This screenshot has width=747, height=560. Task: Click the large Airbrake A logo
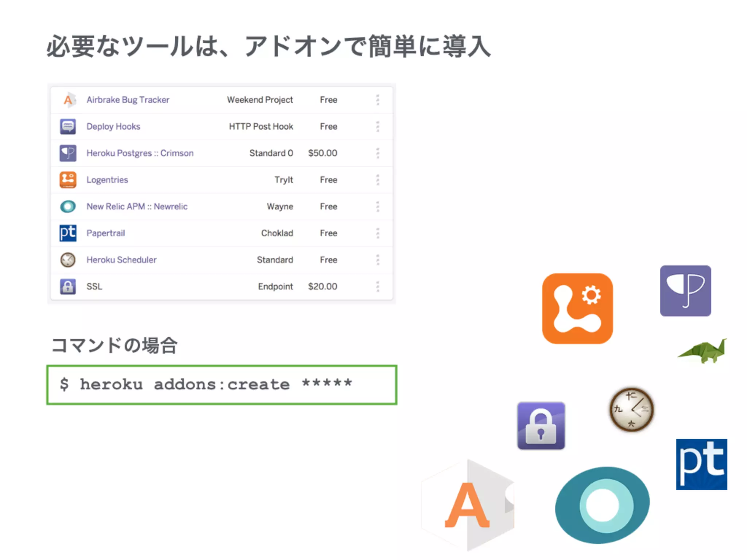pos(468,505)
